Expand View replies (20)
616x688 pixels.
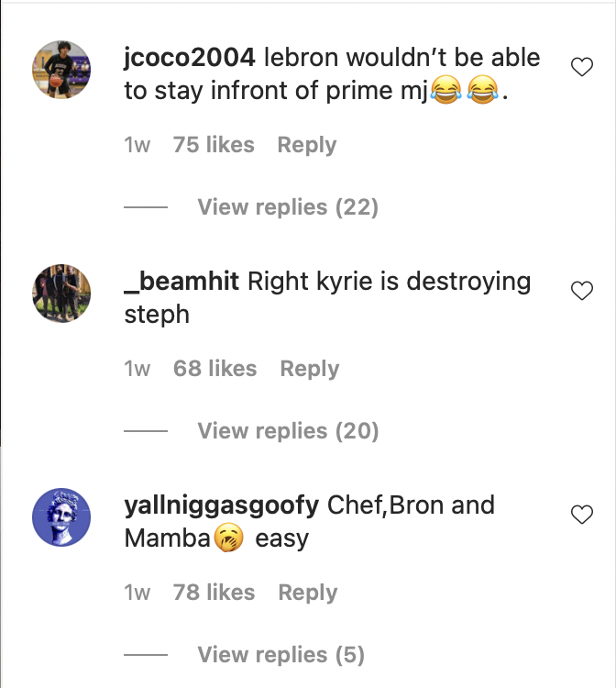point(288,431)
